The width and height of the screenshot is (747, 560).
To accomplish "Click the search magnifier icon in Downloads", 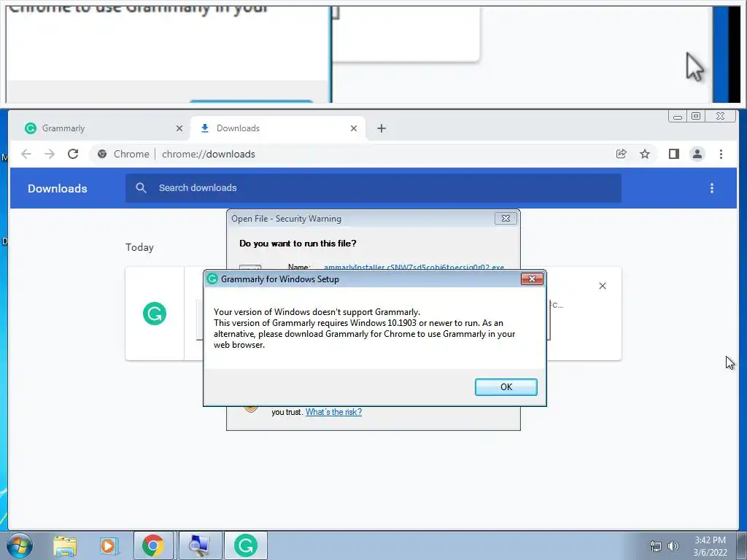I will click(141, 187).
